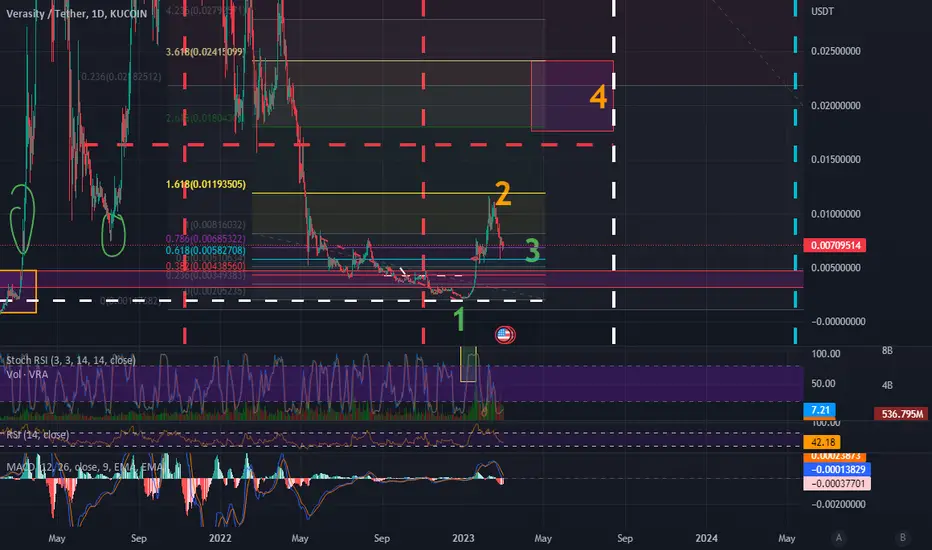Select the Fib label 0.786(0.00685322)
The width and height of the screenshot is (932, 550).
click(206, 239)
